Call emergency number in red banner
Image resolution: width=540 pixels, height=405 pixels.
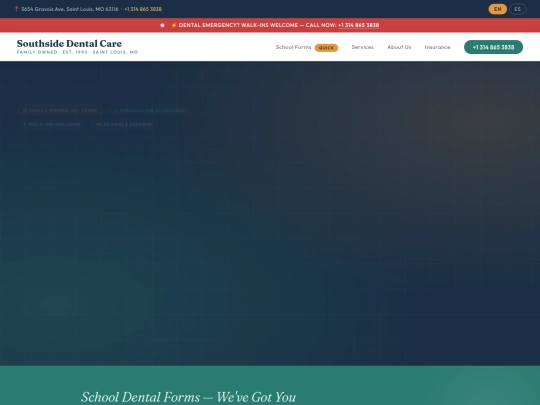tap(359, 25)
